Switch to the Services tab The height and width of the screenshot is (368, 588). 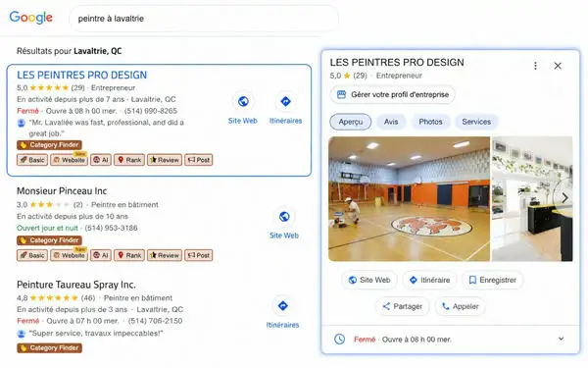coord(476,122)
